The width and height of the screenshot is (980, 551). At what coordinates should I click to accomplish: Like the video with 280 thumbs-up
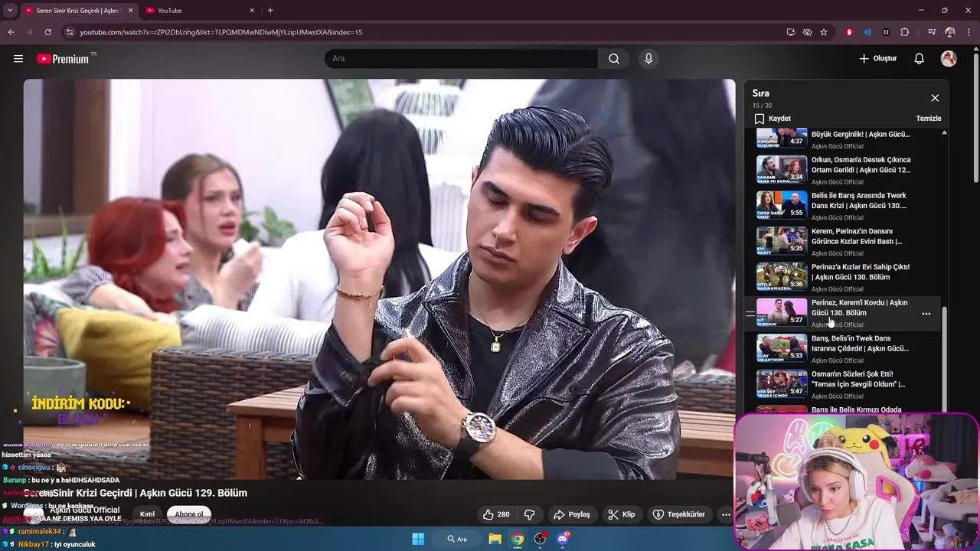coord(496,514)
